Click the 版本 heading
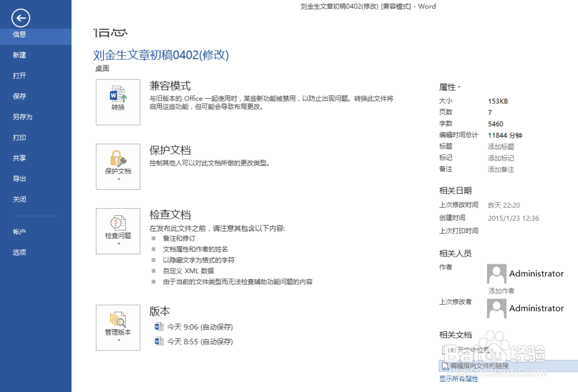 point(160,311)
